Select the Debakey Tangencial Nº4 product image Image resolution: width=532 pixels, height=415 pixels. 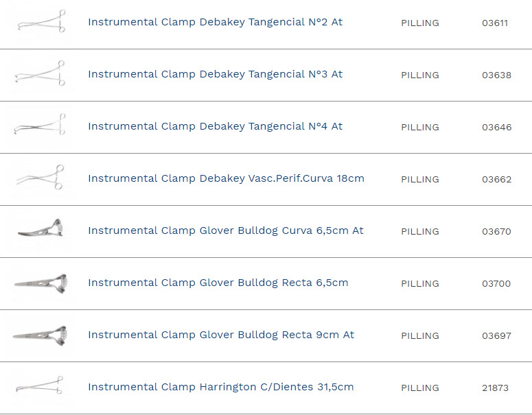41,126
